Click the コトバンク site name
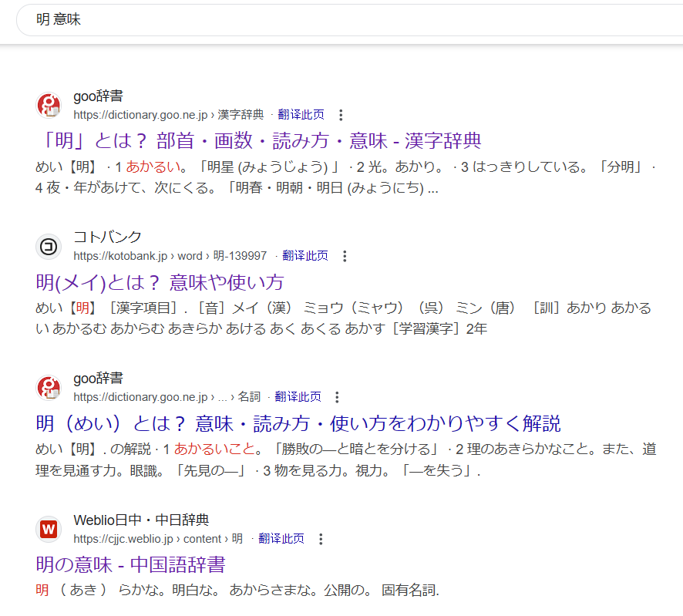The height and width of the screenshot is (616, 683). (108, 237)
